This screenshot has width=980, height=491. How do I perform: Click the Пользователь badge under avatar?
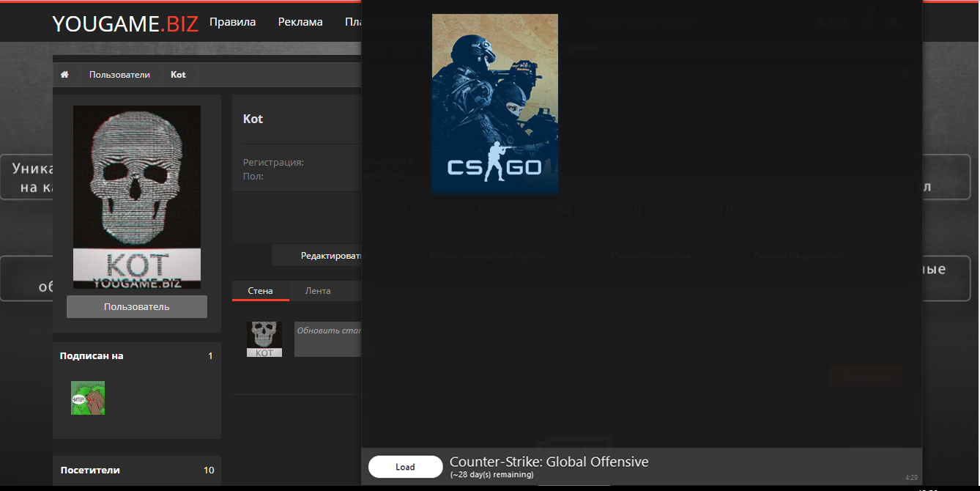tap(137, 306)
